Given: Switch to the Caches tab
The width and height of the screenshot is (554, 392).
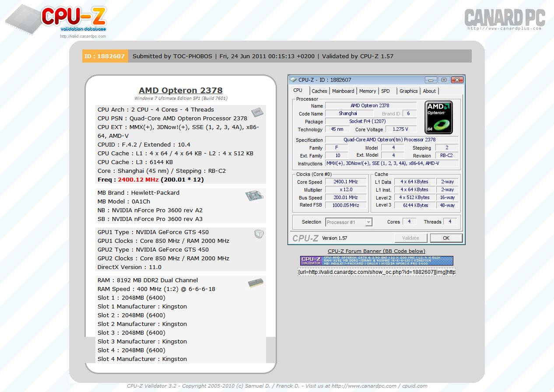Looking at the screenshot, I should pyautogui.click(x=319, y=91).
